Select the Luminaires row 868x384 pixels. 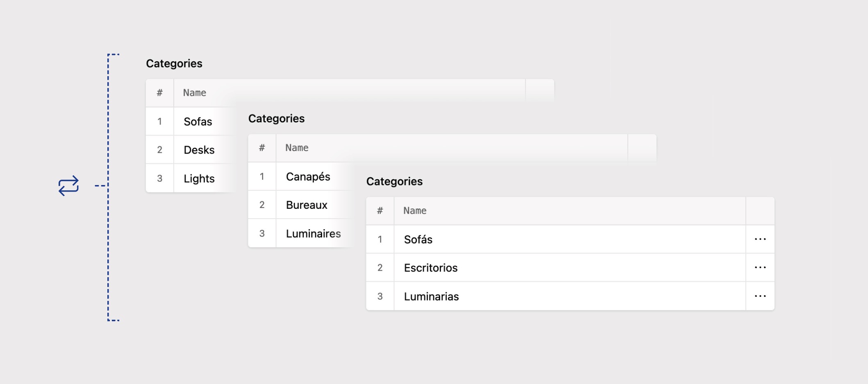coord(313,233)
